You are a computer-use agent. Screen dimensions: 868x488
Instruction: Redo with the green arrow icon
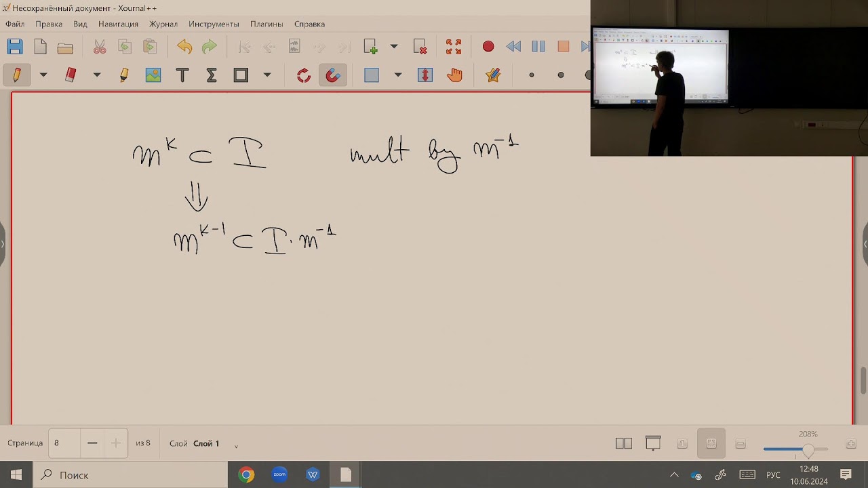pos(210,47)
